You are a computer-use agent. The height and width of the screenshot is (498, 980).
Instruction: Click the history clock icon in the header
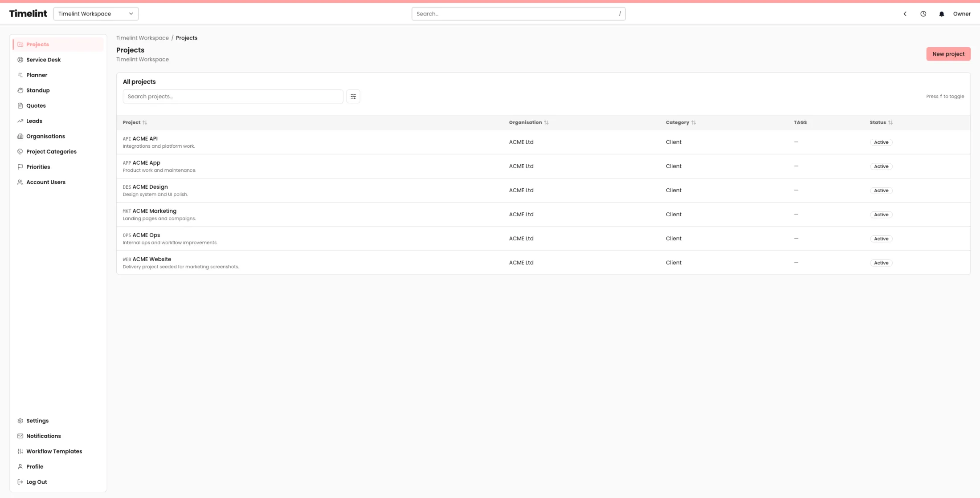(x=923, y=13)
